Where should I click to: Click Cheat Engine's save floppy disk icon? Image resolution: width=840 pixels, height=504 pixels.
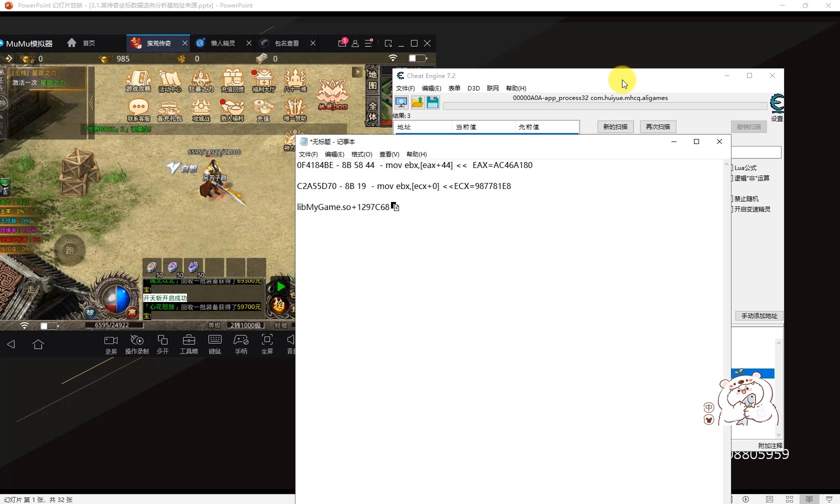click(x=432, y=102)
